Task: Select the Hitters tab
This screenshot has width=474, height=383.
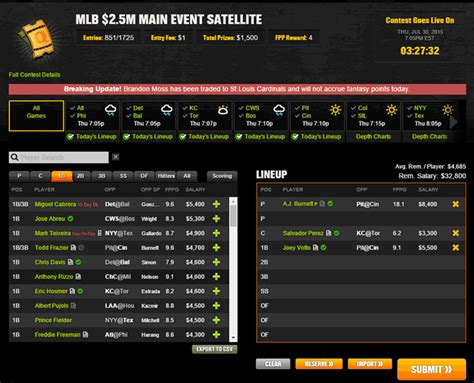Action: coord(166,176)
